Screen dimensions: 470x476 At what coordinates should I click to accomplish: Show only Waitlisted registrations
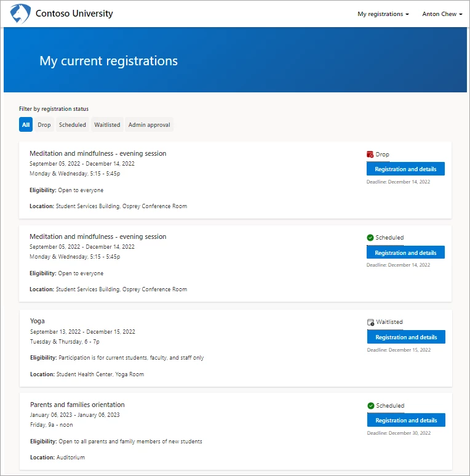107,125
